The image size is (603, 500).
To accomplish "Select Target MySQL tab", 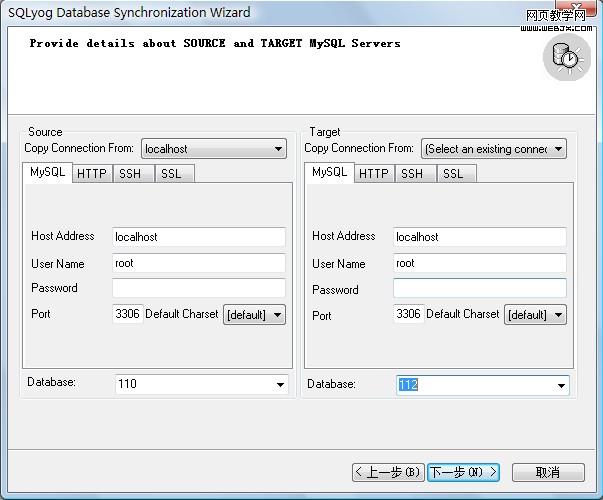I will click(330, 172).
